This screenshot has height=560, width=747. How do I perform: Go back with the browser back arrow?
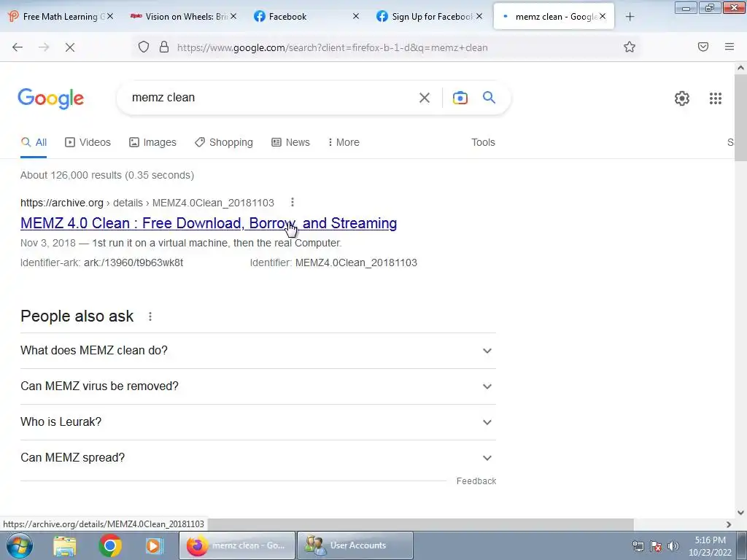point(18,47)
